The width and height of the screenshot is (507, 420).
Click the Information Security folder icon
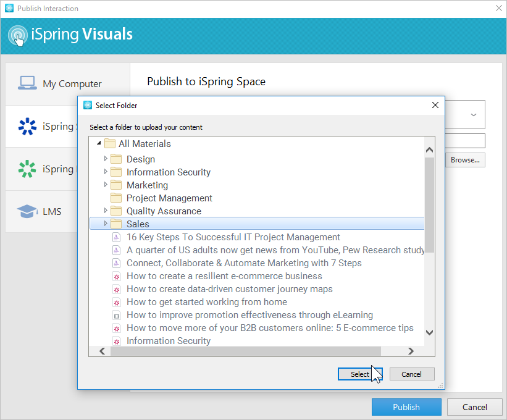coord(116,172)
